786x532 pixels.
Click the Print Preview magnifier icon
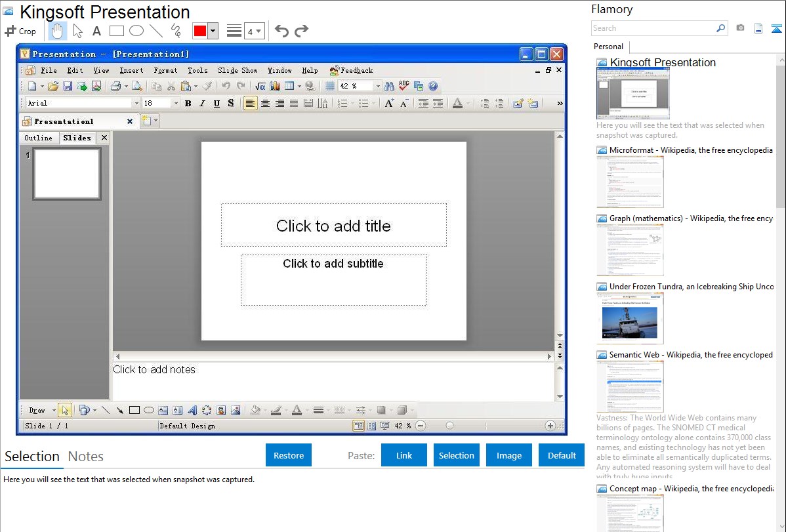click(137, 86)
